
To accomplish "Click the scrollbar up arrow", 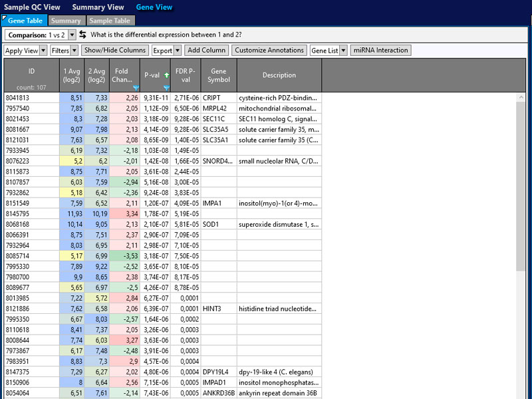I will (521, 98).
